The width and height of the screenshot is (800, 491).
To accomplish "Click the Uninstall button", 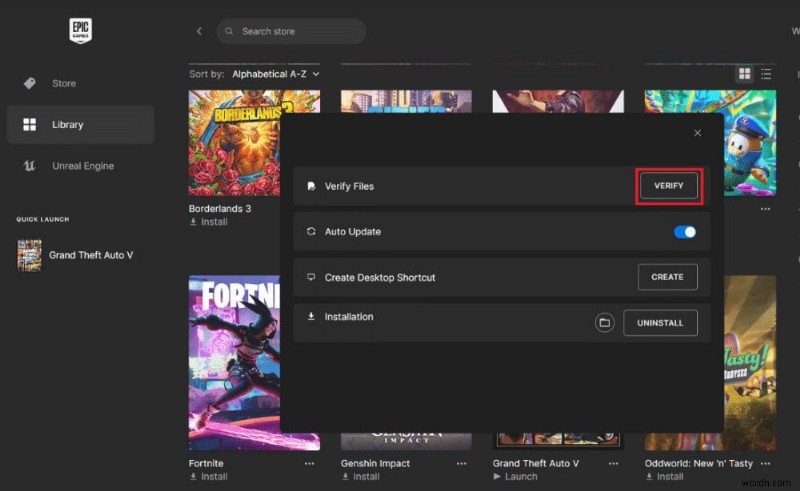I will (660, 323).
